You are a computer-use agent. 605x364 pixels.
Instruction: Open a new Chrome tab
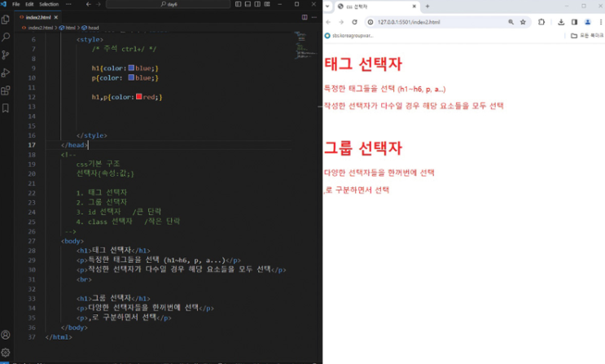tap(427, 7)
